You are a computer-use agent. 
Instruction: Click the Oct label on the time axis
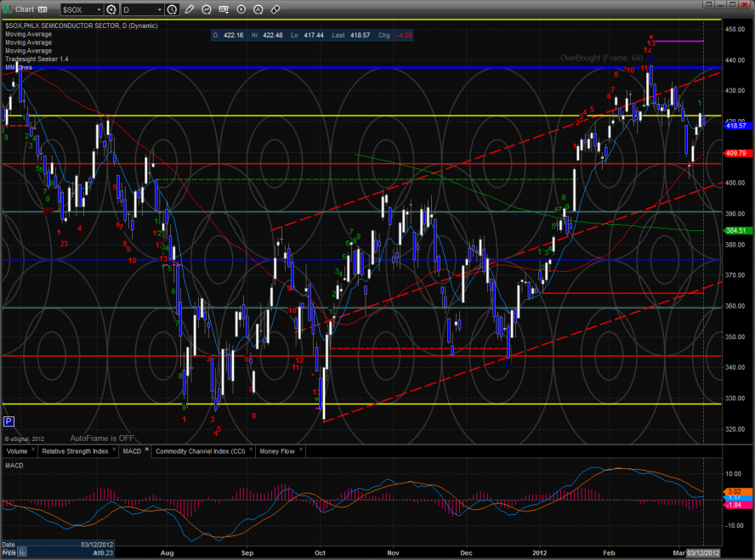point(321,553)
